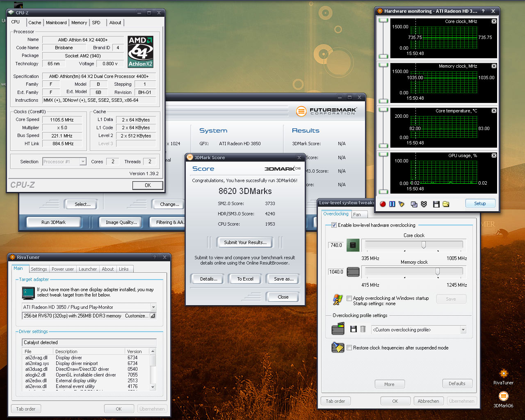Click Save as in the 3DMark Score dialog
This screenshot has height=420, width=525.
pyautogui.click(x=283, y=279)
